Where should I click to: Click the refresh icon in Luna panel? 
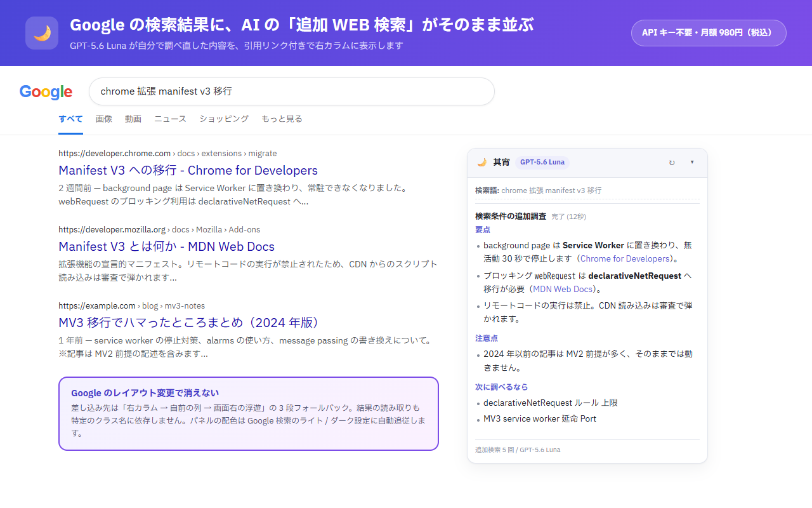672,163
